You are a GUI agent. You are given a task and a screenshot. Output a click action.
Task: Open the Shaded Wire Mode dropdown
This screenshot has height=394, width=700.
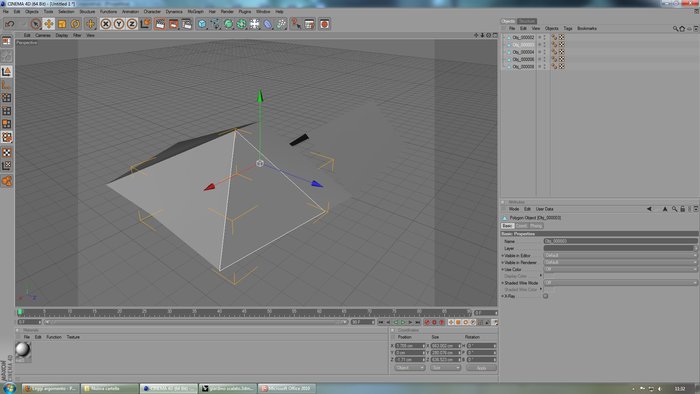(620, 282)
